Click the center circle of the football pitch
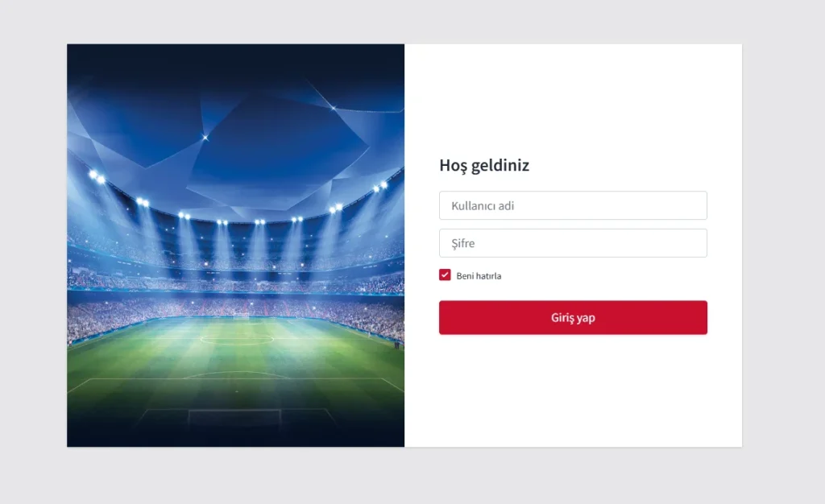 click(236, 339)
